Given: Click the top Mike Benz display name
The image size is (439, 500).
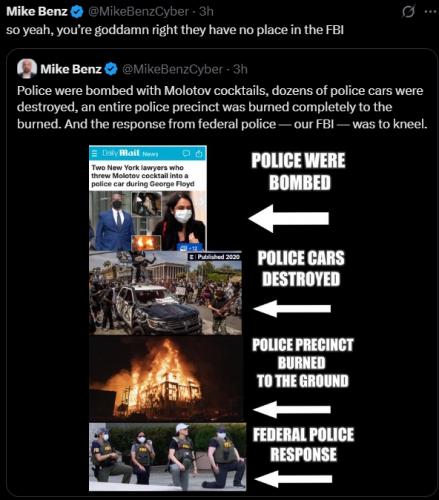Looking at the screenshot, I should pyautogui.click(x=37, y=12).
